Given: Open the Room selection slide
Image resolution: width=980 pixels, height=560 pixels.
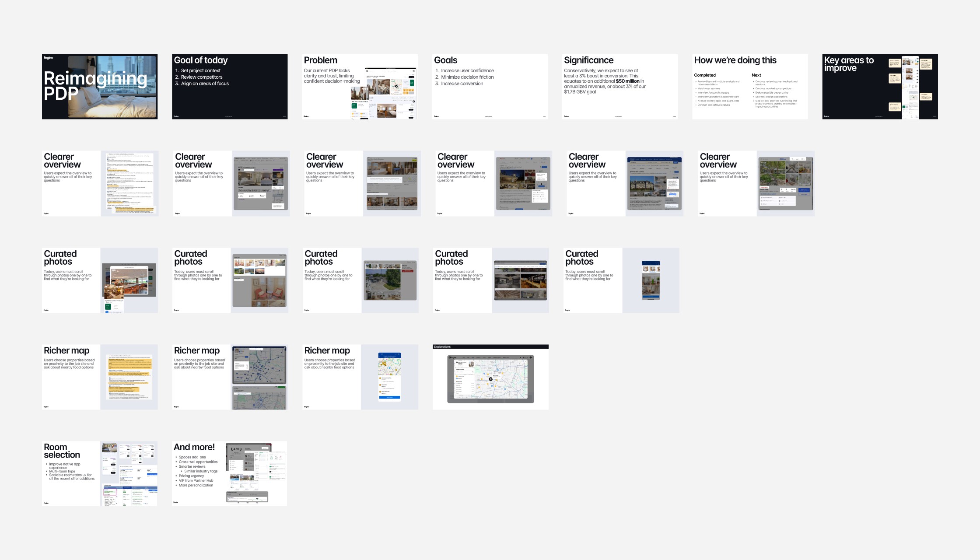Looking at the screenshot, I should click(99, 473).
